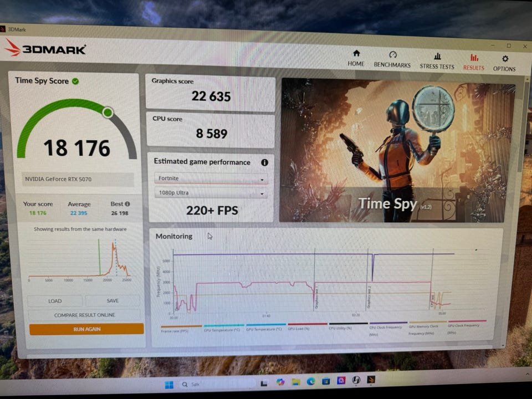Expand the Fortnite game dropdown
The width and height of the screenshot is (532, 399).
coord(211,178)
